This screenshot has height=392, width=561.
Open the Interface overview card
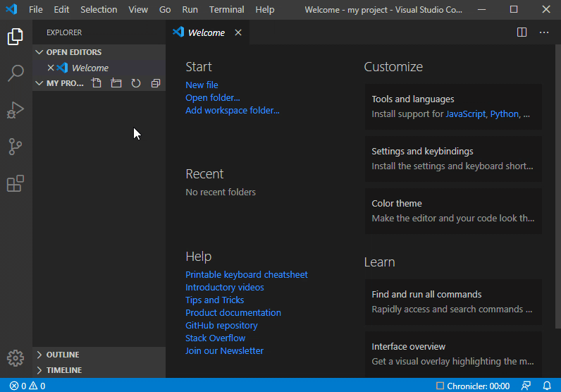pyautogui.click(x=453, y=354)
